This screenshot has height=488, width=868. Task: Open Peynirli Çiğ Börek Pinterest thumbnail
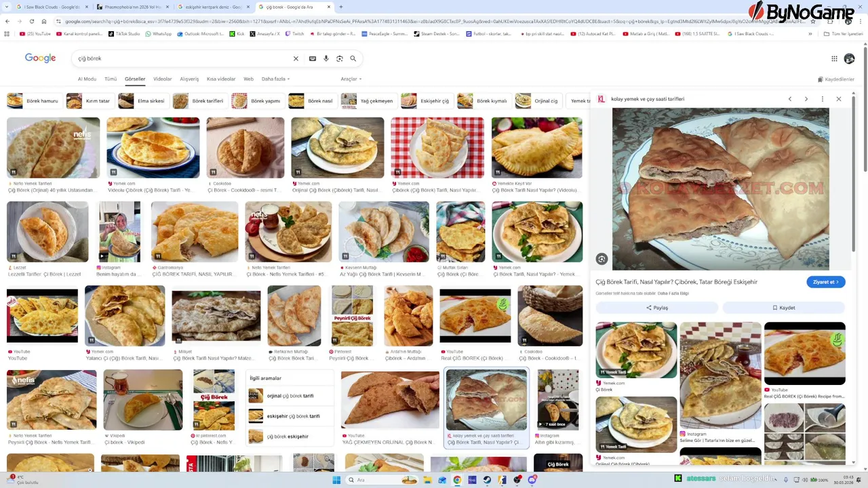353,316
